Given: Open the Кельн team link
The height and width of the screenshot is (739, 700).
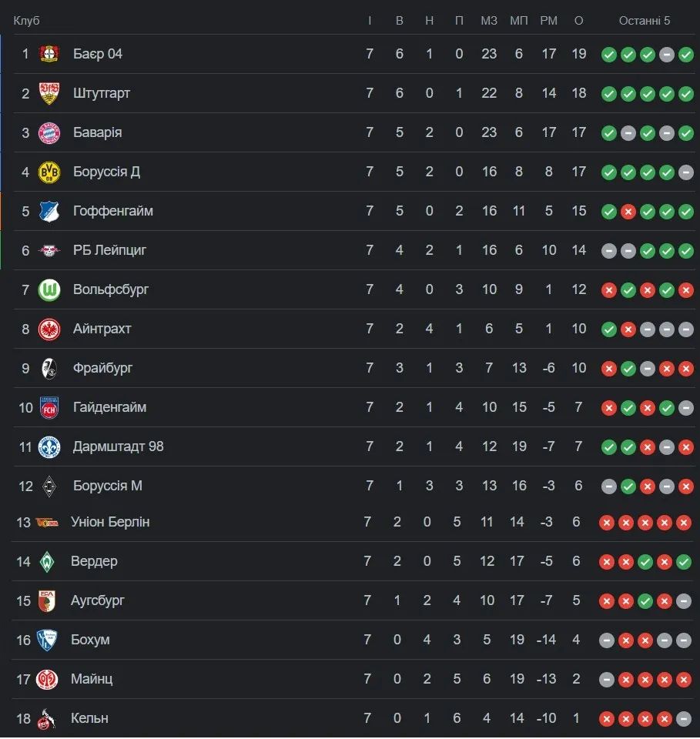Looking at the screenshot, I should (89, 718).
